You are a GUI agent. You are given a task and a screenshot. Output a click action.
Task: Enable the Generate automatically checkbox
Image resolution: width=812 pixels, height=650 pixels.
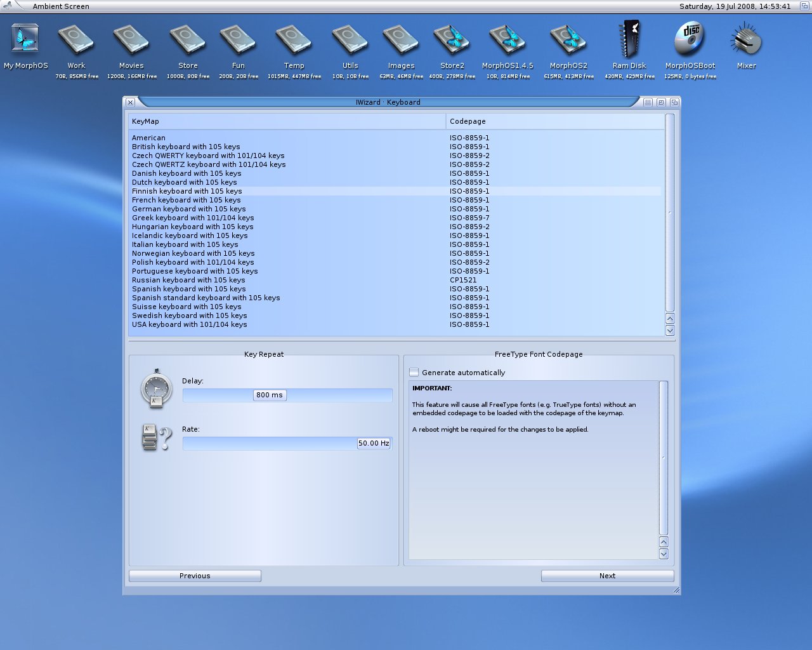tap(413, 373)
